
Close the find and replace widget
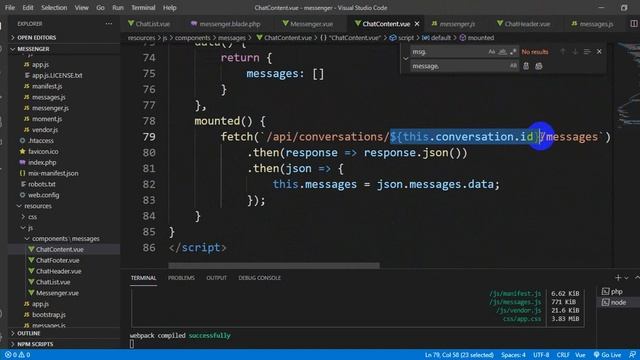tap(599, 52)
